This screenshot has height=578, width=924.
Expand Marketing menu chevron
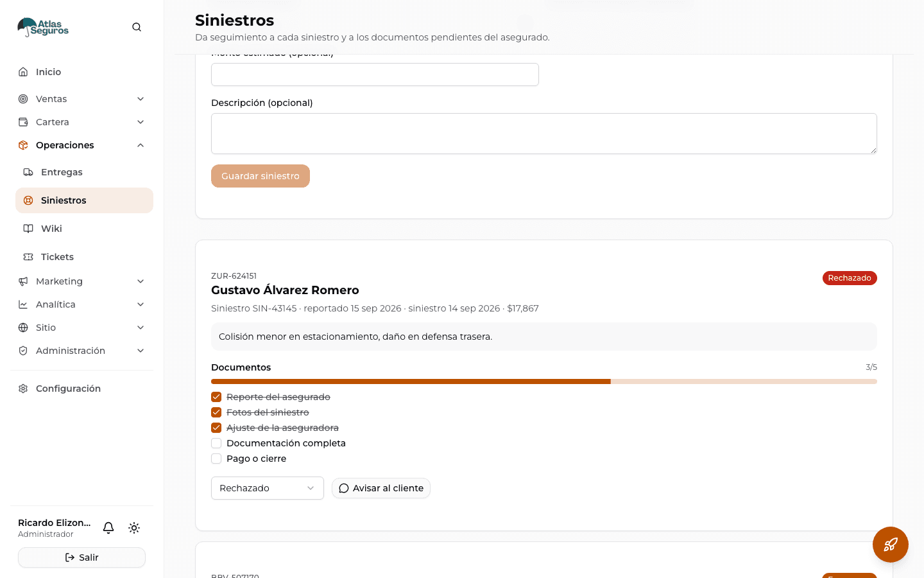141,281
